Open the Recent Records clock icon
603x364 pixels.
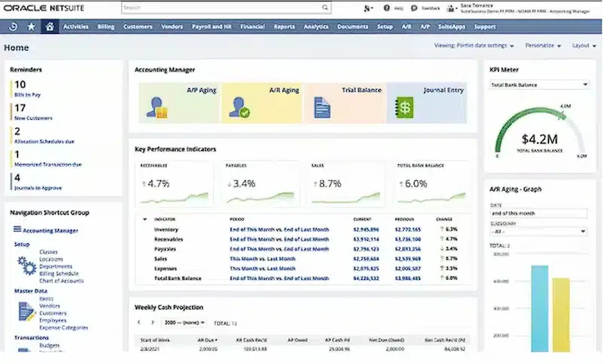(x=13, y=26)
